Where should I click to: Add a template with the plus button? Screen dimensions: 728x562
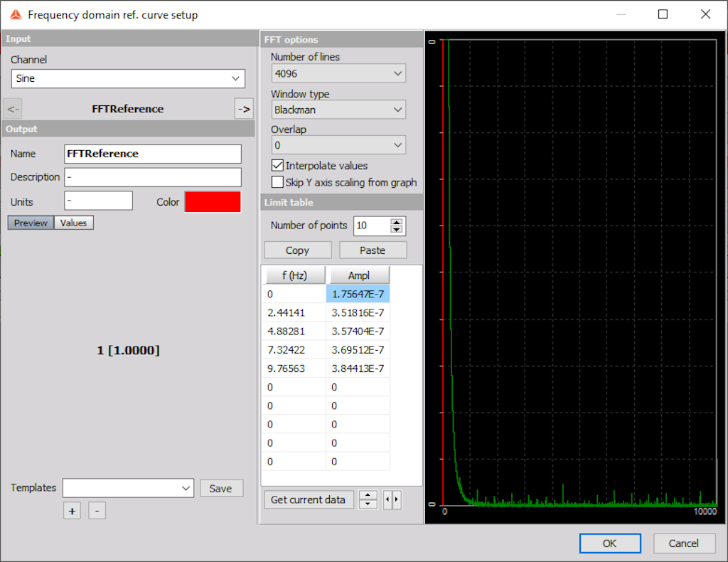coord(72,511)
